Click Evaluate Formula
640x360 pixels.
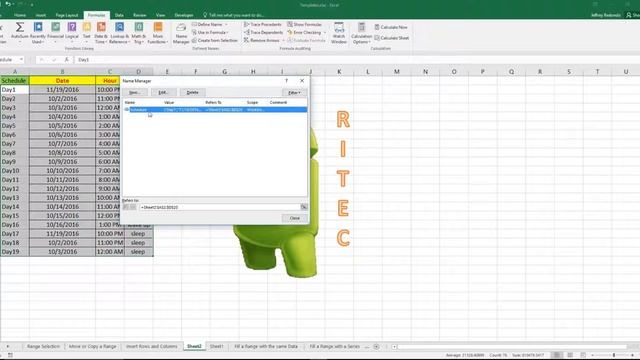click(x=306, y=40)
